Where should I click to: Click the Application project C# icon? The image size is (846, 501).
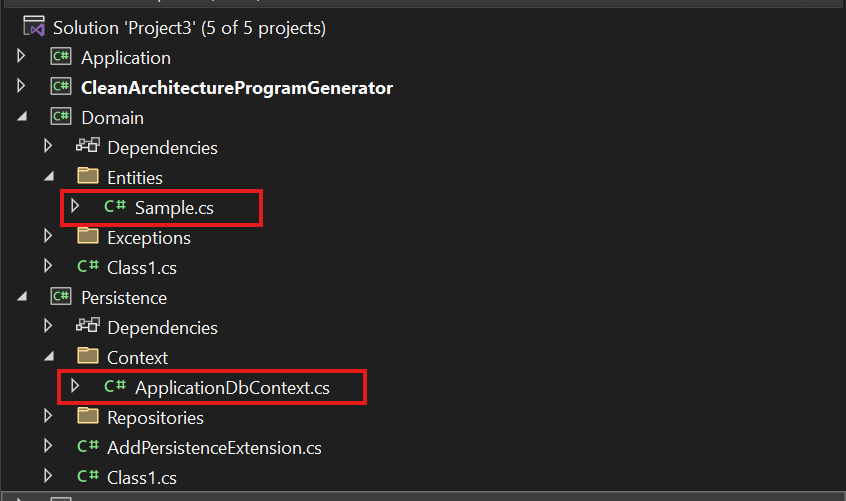pyautogui.click(x=61, y=56)
